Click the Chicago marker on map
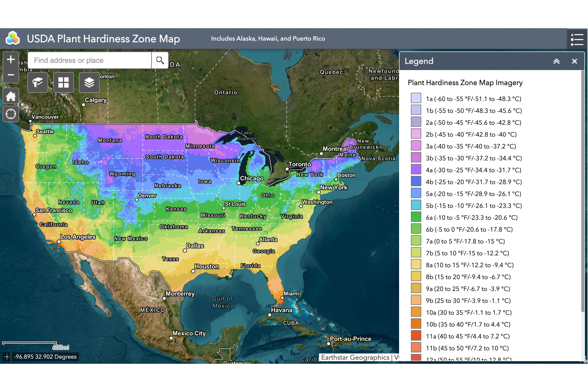The image size is (588, 392). [x=238, y=183]
